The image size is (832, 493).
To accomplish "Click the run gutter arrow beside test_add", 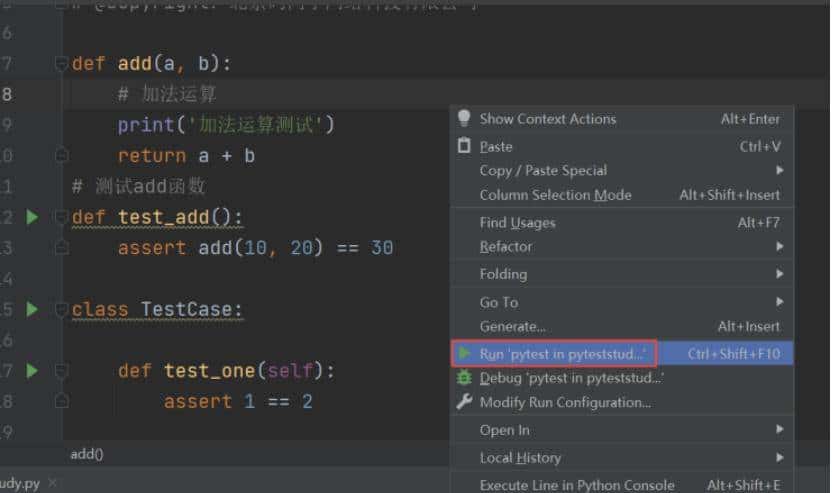I will pos(32,217).
